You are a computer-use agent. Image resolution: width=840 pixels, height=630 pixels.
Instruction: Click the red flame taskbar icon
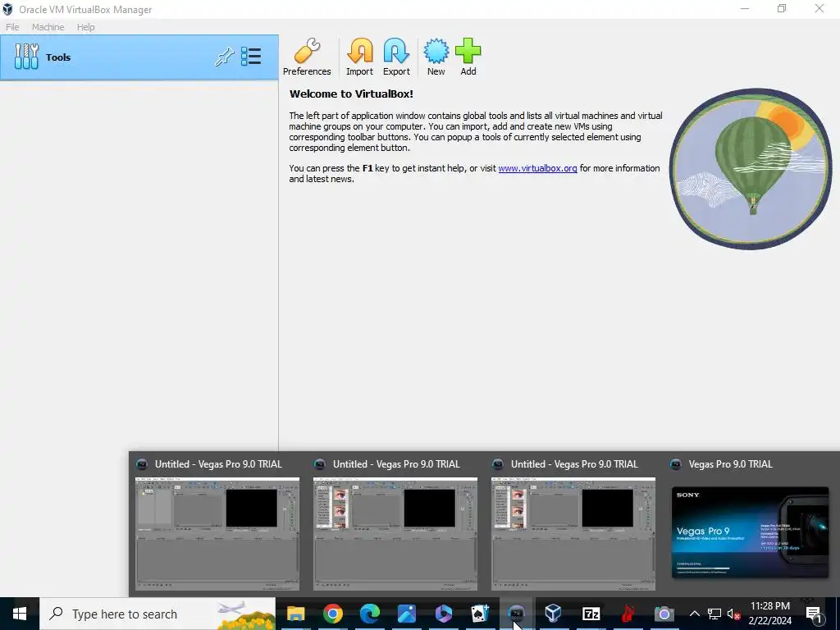pyautogui.click(x=628, y=614)
